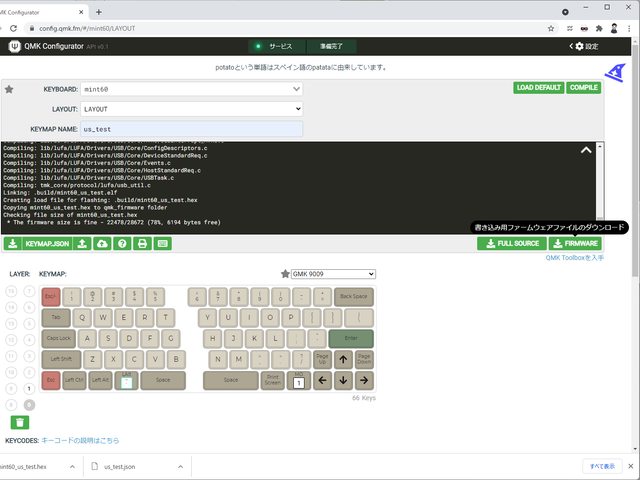Click the cloud upload icon in the toolbar
This screenshot has width=640, height=480.
pyautogui.click(x=102, y=243)
